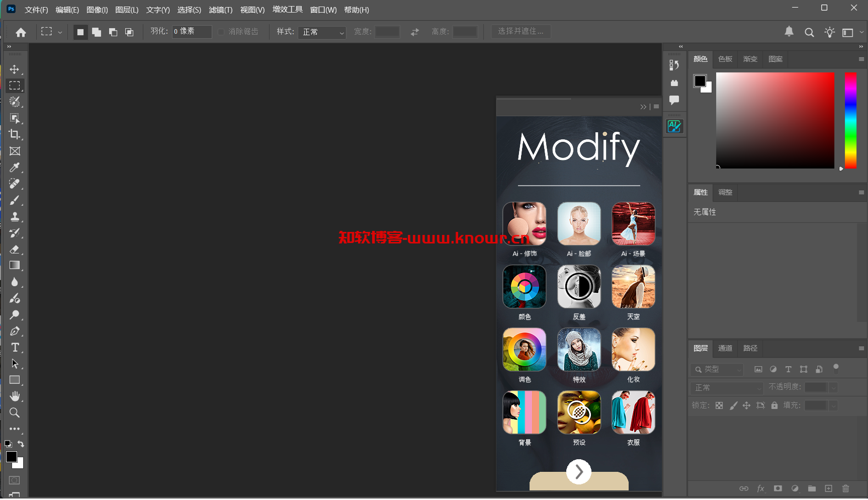Click the 选择并遮住 button
The height and width of the screenshot is (500, 868).
click(x=520, y=31)
